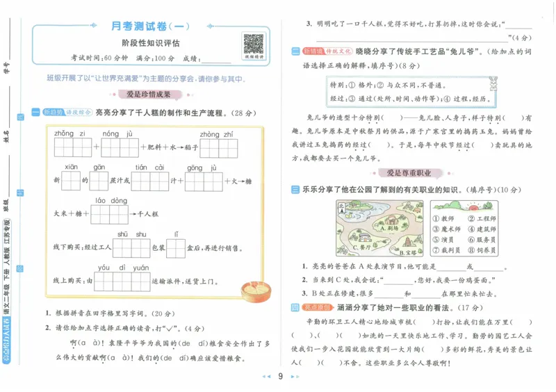The width and height of the screenshot is (556, 392).
Task: Click the blue section 四 number icon
Action: pyautogui.click(x=295, y=308)
